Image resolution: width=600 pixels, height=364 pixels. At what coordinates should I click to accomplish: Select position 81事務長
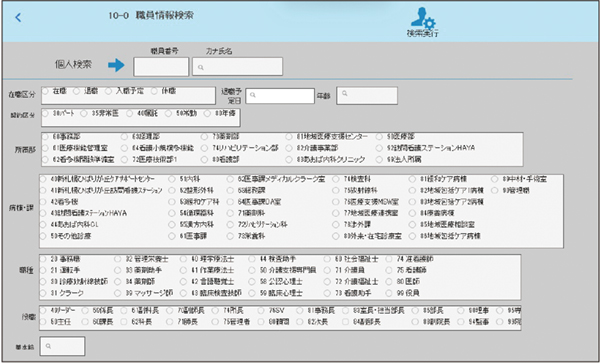(300, 310)
